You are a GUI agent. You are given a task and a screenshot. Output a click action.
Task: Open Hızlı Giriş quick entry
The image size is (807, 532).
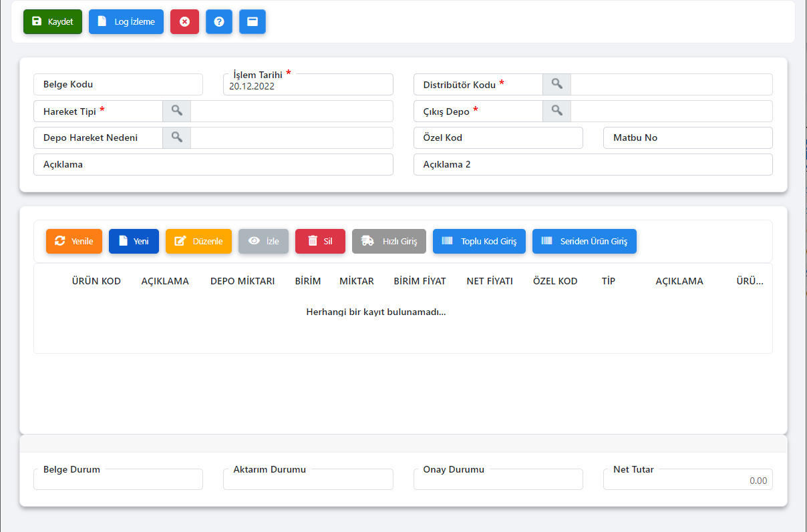pyautogui.click(x=389, y=241)
